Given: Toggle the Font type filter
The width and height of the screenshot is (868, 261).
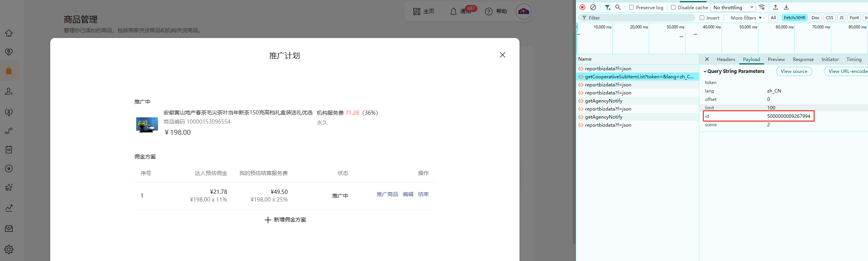Looking at the screenshot, I should pos(854,18).
